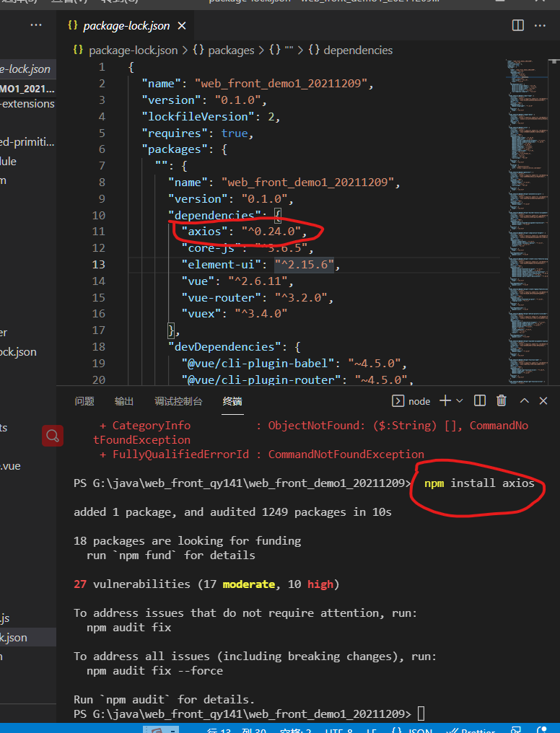
Task: Maximize the panel with the up chevron
Action: click(x=525, y=400)
